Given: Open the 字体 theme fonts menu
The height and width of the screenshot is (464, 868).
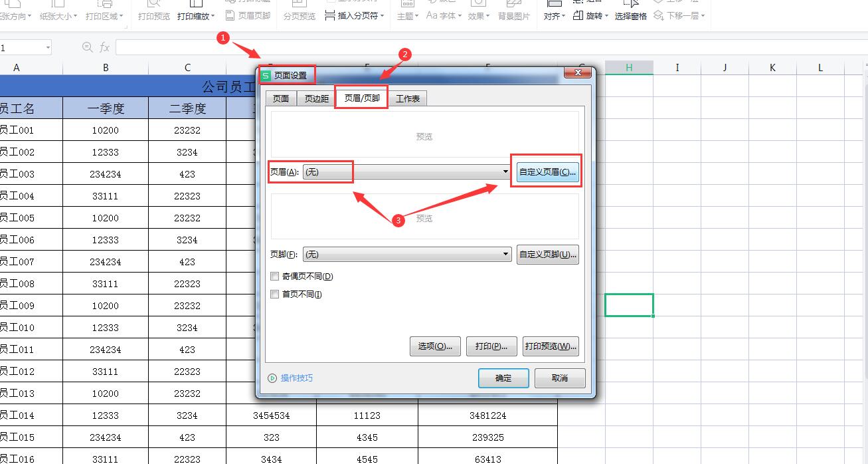Looking at the screenshot, I should point(444,15).
